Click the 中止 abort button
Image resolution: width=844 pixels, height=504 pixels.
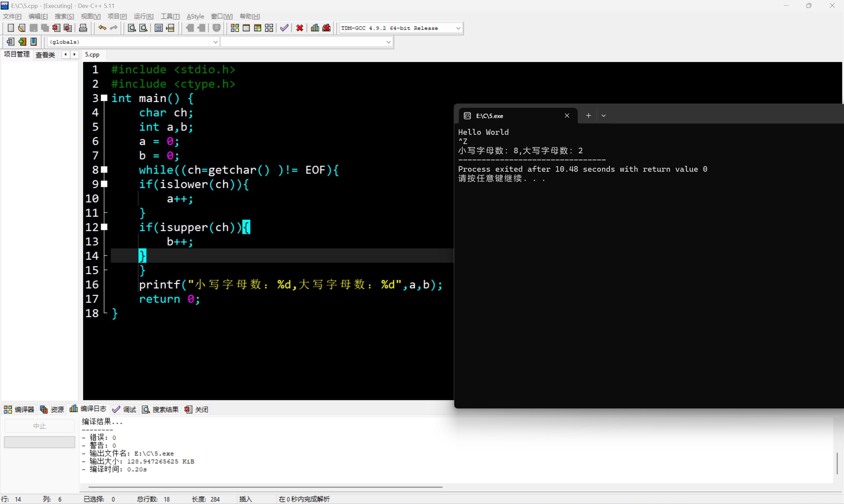coord(40,425)
